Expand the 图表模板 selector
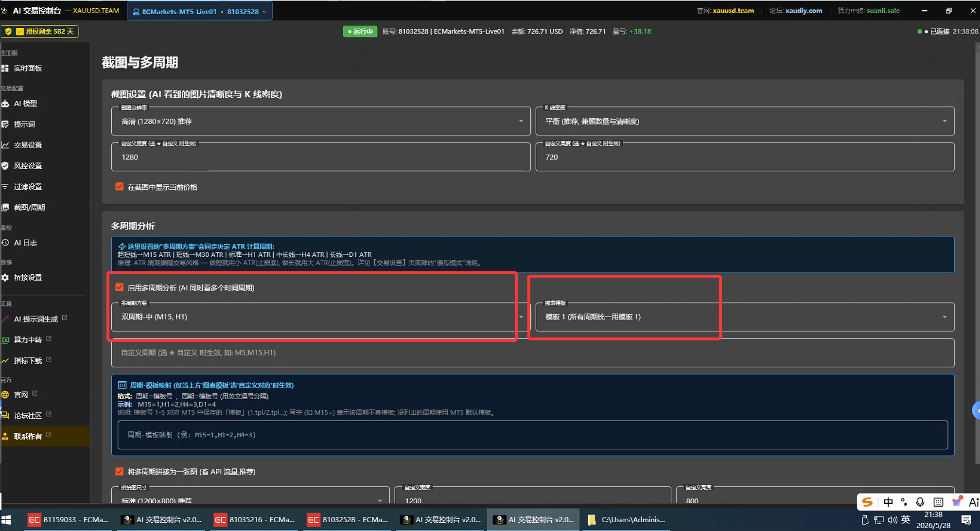This screenshot has width=980, height=531. (x=745, y=317)
